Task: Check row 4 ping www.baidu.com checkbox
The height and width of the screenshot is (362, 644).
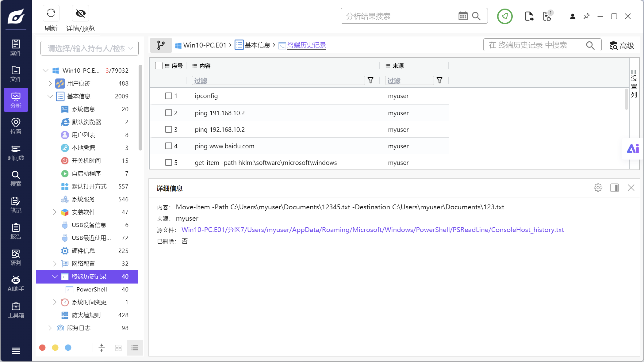Action: (168, 146)
